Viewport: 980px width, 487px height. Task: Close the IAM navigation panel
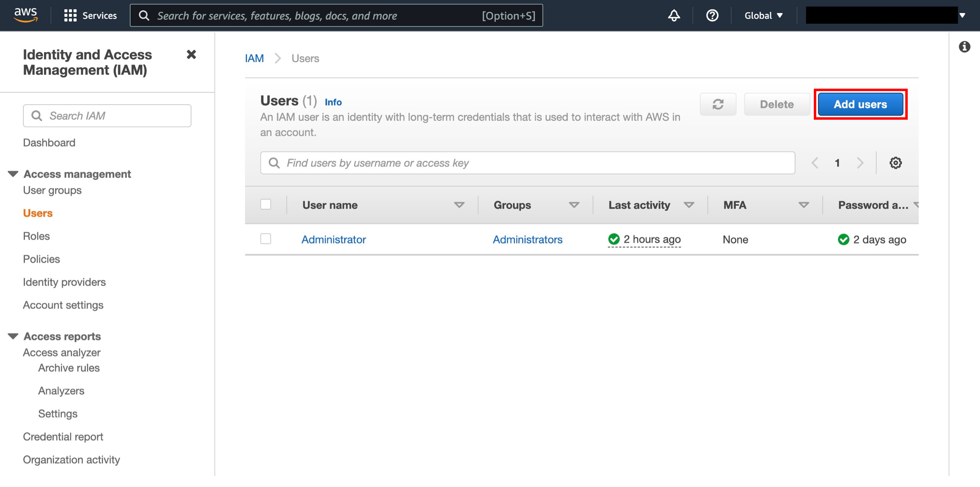[191, 54]
